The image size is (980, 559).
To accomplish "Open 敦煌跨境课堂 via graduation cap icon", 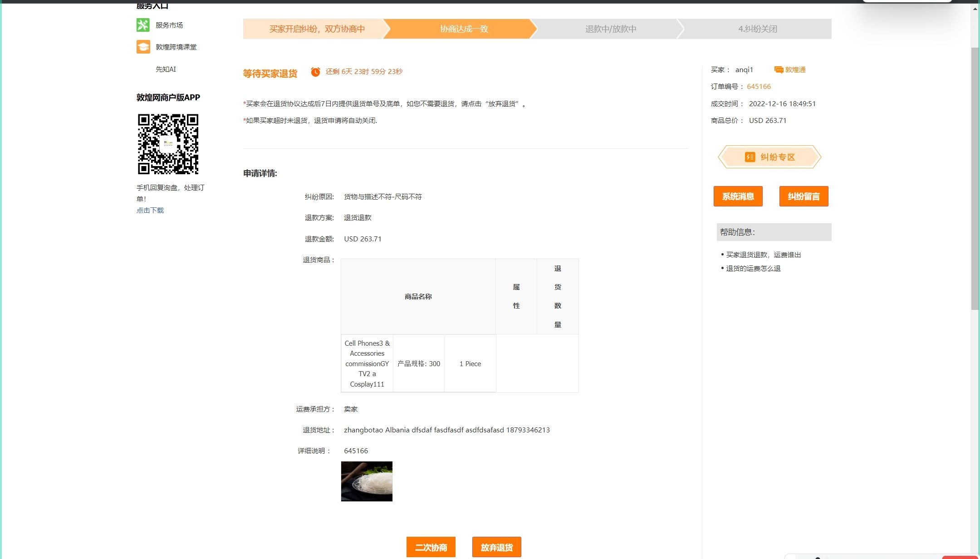I will point(143,46).
